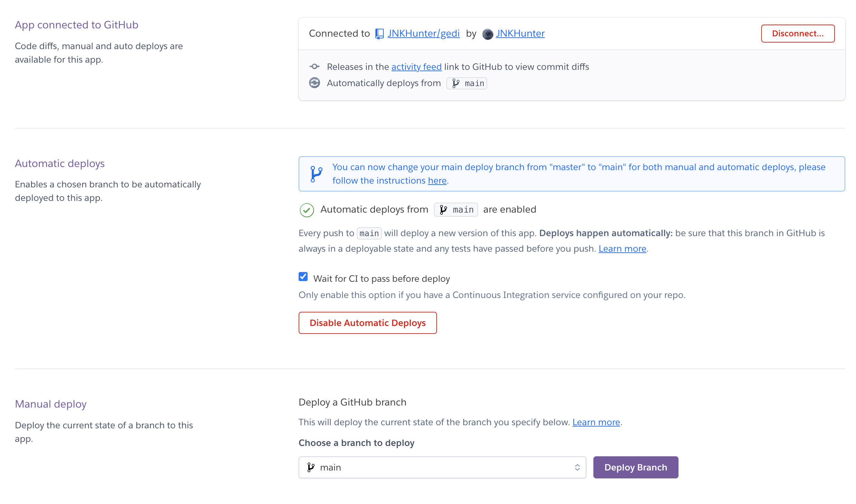Click Disable Automatic Deploys button
This screenshot has width=856, height=504.
(x=367, y=323)
